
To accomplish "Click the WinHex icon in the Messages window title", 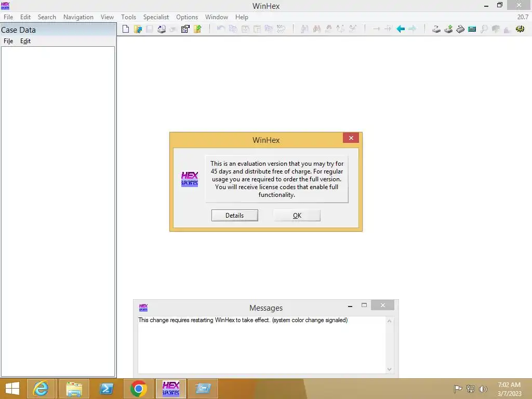I will [143, 308].
